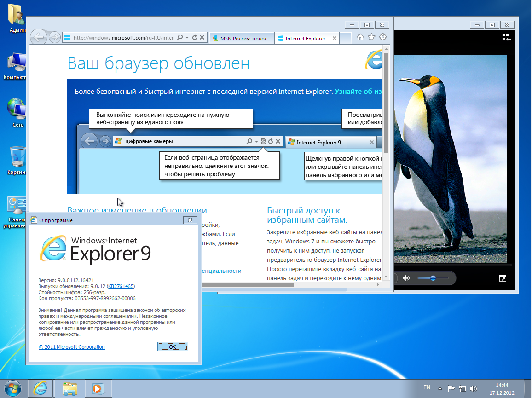The image size is (532, 398).
Task: Click the network tray icon
Action: click(462, 388)
